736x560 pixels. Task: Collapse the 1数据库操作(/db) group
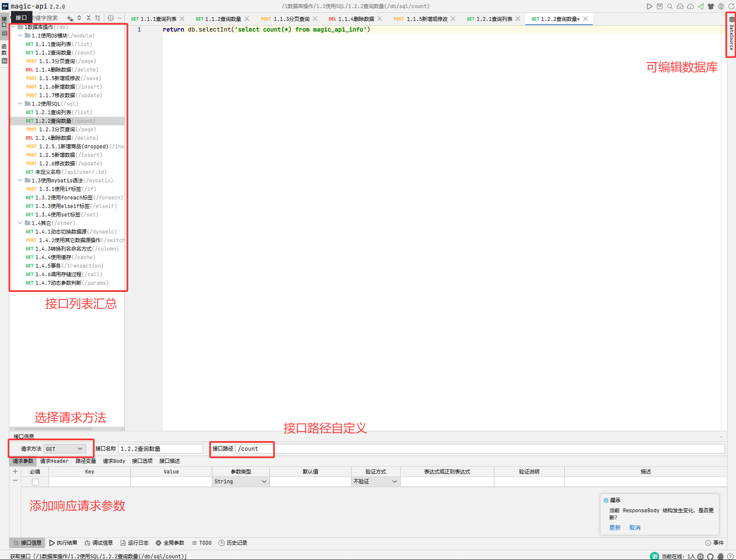(x=13, y=27)
